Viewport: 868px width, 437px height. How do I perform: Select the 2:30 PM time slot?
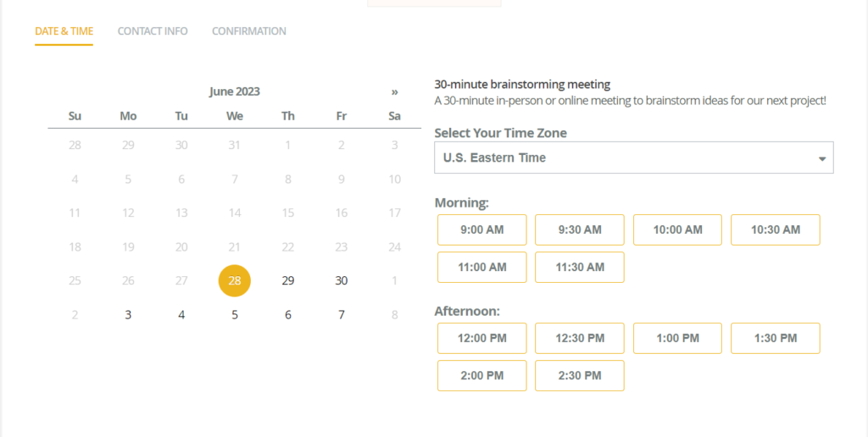click(x=580, y=375)
